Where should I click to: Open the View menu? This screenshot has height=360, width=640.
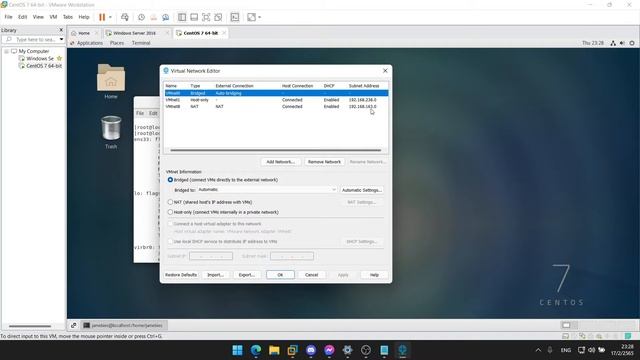click(x=38, y=17)
